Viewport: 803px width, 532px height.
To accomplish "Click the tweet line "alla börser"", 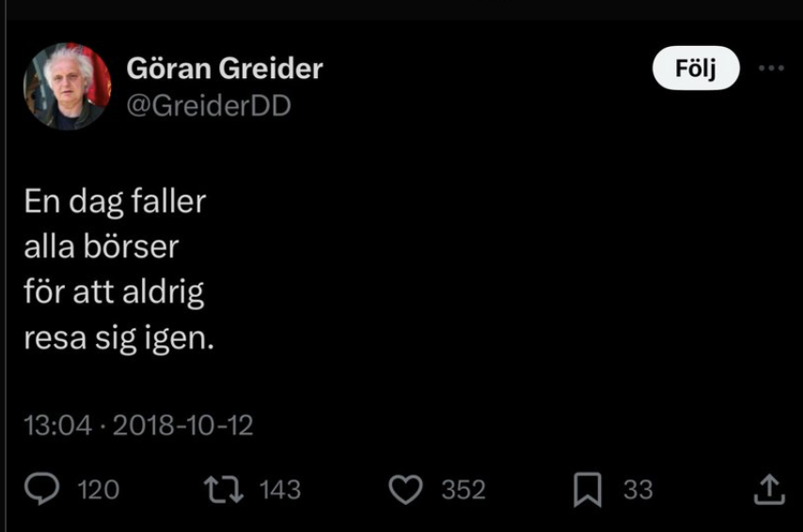I will tap(102, 248).
